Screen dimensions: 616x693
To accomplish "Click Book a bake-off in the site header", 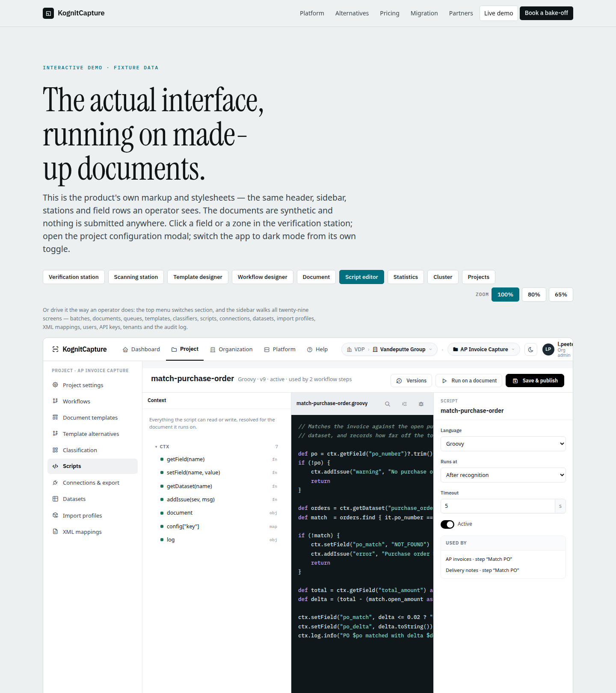I will [546, 13].
